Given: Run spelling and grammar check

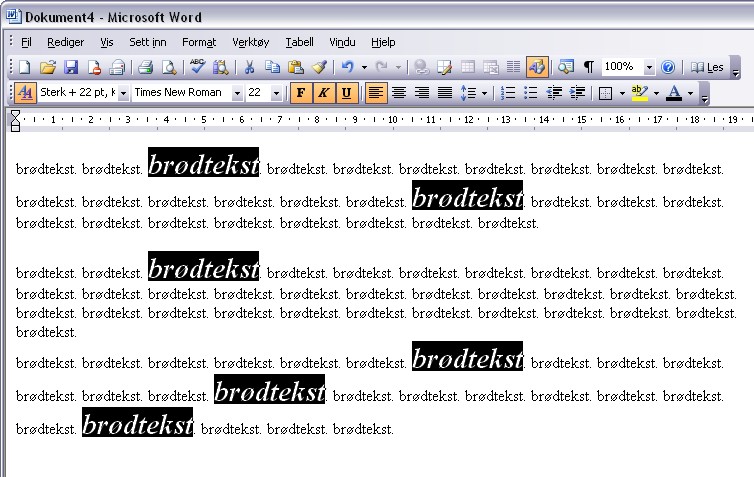Looking at the screenshot, I should (197, 67).
